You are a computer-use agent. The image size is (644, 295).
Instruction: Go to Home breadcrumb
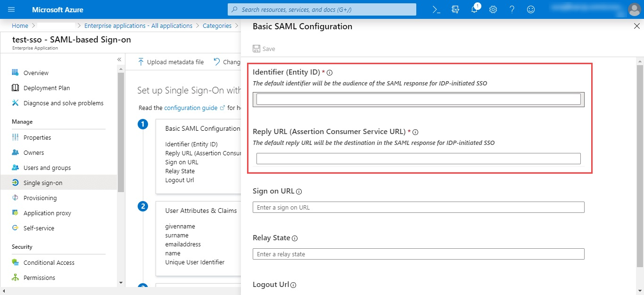coord(20,26)
